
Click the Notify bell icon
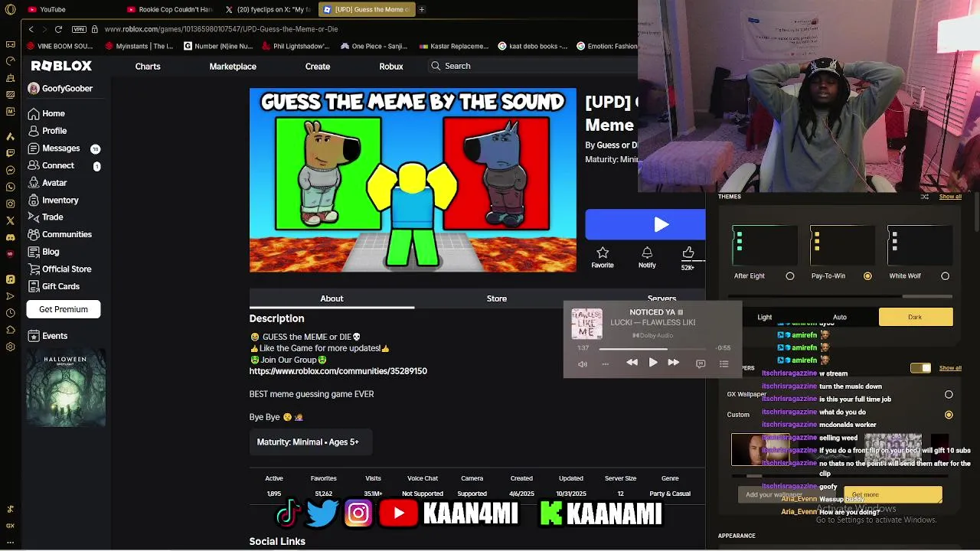[647, 257]
